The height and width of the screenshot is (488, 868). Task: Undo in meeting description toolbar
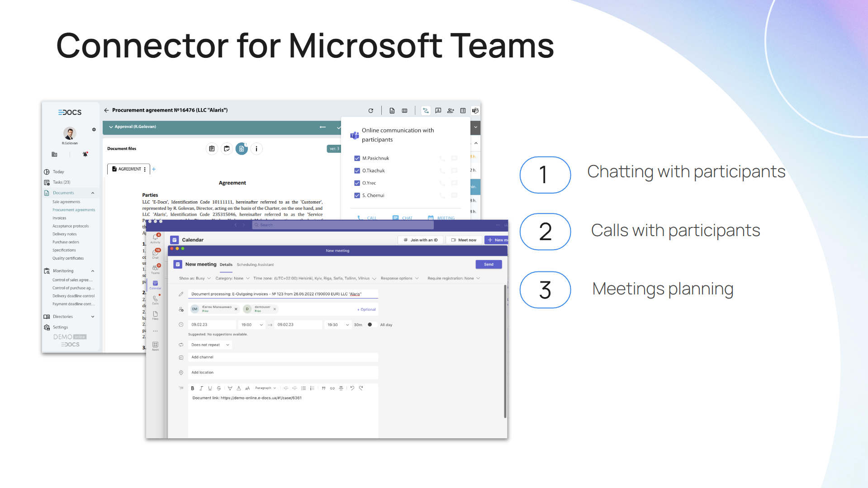352,388
